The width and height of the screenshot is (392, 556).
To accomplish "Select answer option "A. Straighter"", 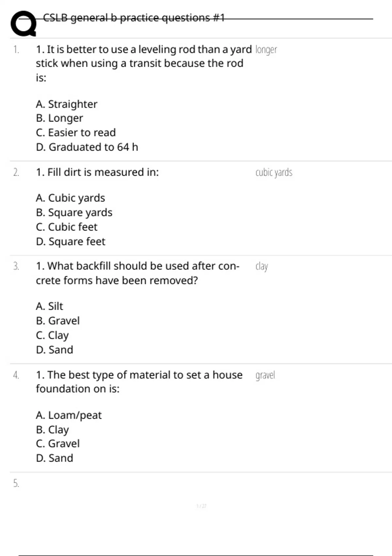I will (67, 104).
